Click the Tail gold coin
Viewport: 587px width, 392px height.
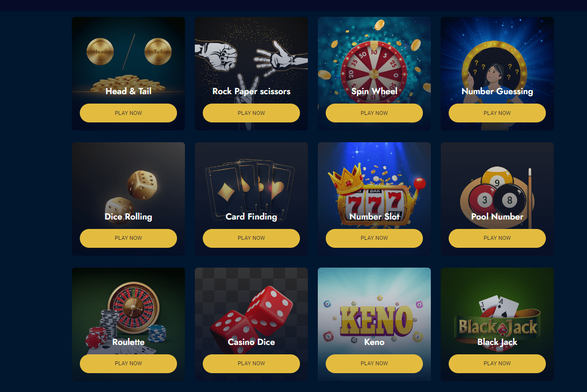(x=158, y=52)
